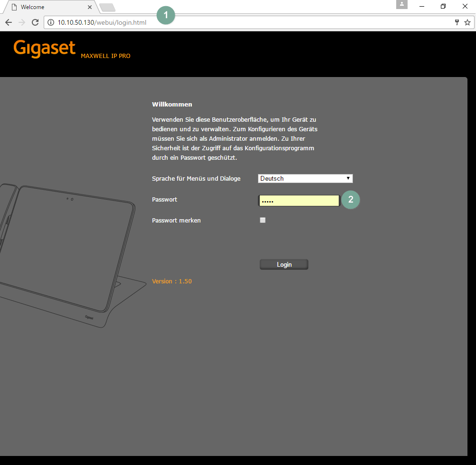Go back using the browser back arrow

[x=8, y=22]
